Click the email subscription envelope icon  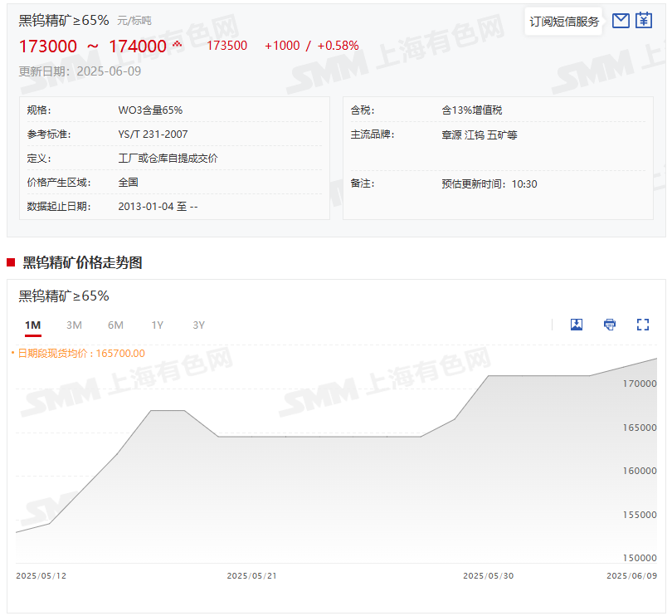pos(621,21)
